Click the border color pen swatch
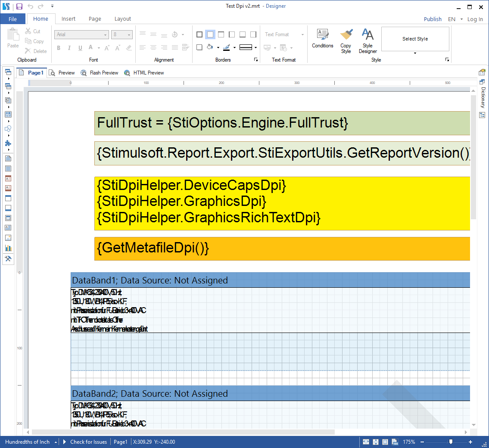Screen dimensions: 489x448 (227, 47)
